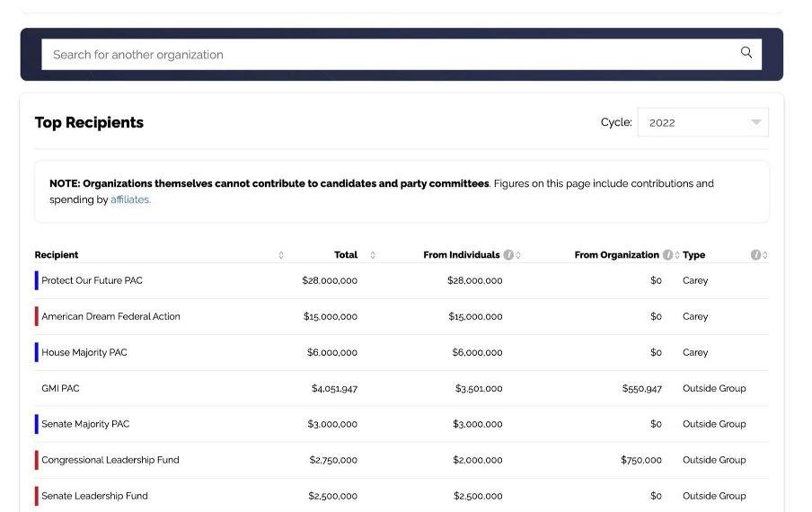This screenshot has width=812, height=512.
Task: Sort by the Total column arrows
Action: (373, 255)
